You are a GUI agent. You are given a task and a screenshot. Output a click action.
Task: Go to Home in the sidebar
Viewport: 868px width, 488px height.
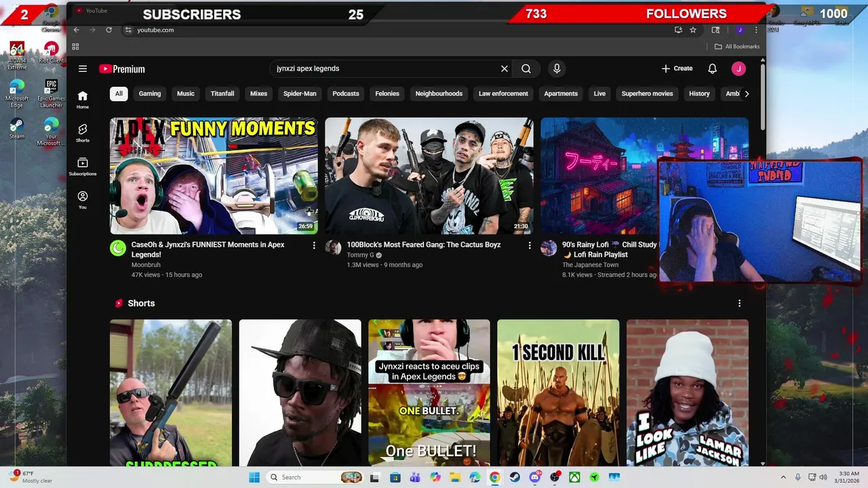[83, 100]
